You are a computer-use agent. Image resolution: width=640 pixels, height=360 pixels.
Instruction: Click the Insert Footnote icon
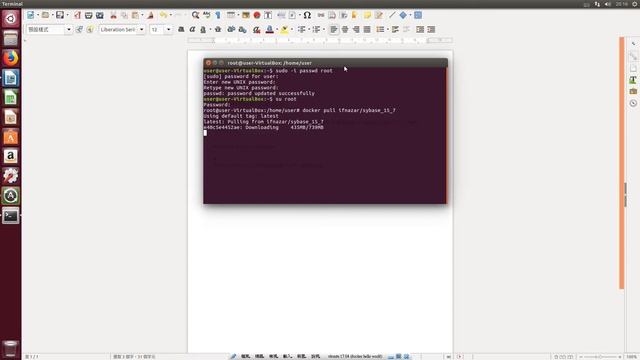click(x=332, y=15)
